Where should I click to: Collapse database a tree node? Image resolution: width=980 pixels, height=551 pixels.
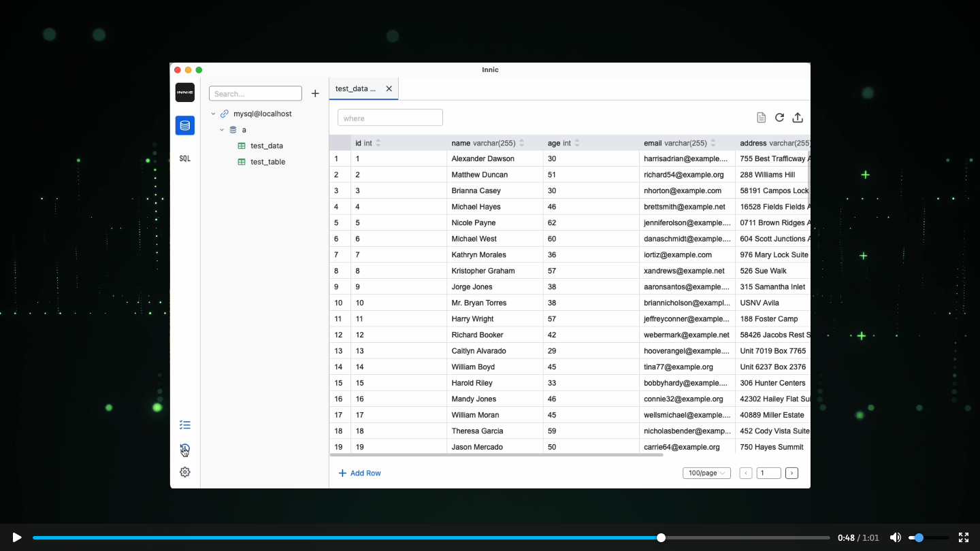pyautogui.click(x=222, y=130)
